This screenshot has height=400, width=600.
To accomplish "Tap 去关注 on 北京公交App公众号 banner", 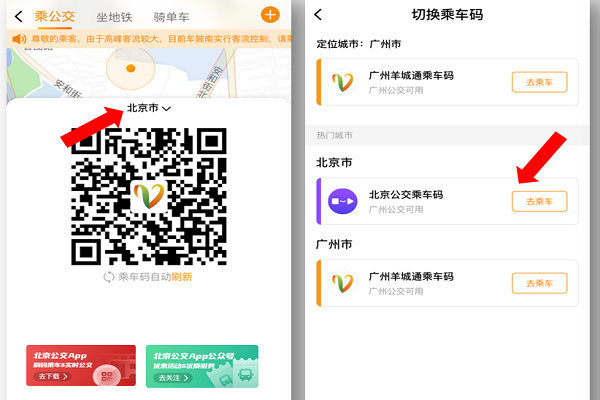I will click(173, 378).
